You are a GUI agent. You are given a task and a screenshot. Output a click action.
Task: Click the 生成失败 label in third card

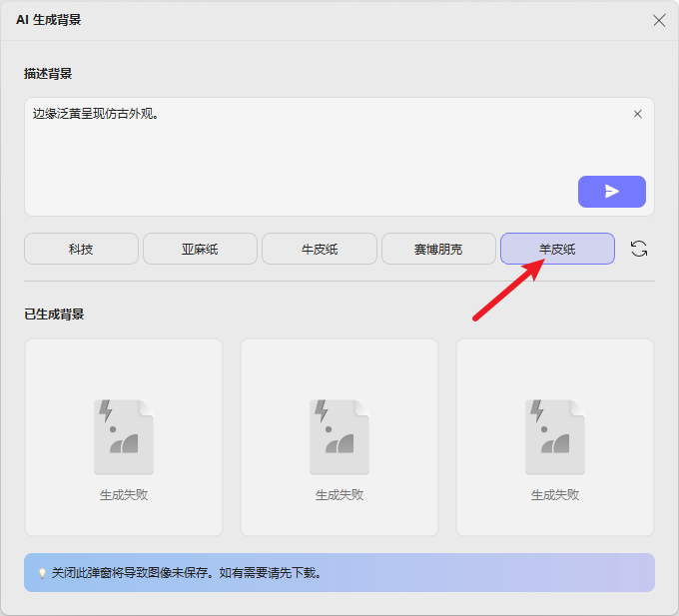pyautogui.click(x=555, y=494)
